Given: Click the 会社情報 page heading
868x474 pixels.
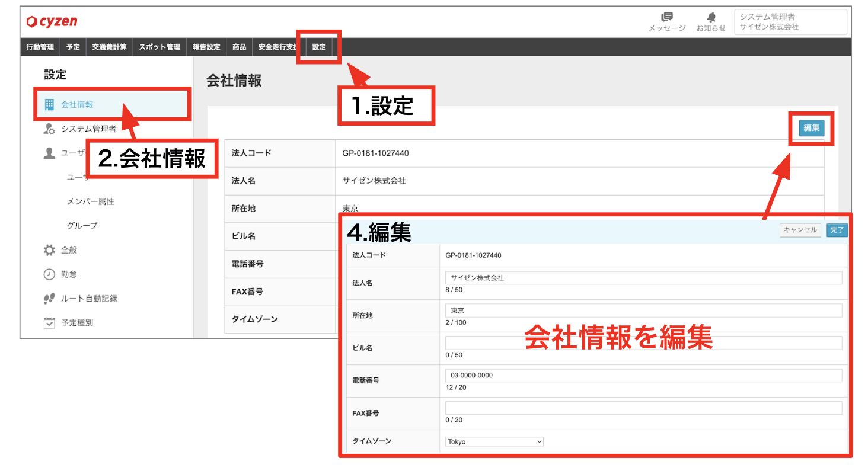Looking at the screenshot, I should pyautogui.click(x=234, y=81).
